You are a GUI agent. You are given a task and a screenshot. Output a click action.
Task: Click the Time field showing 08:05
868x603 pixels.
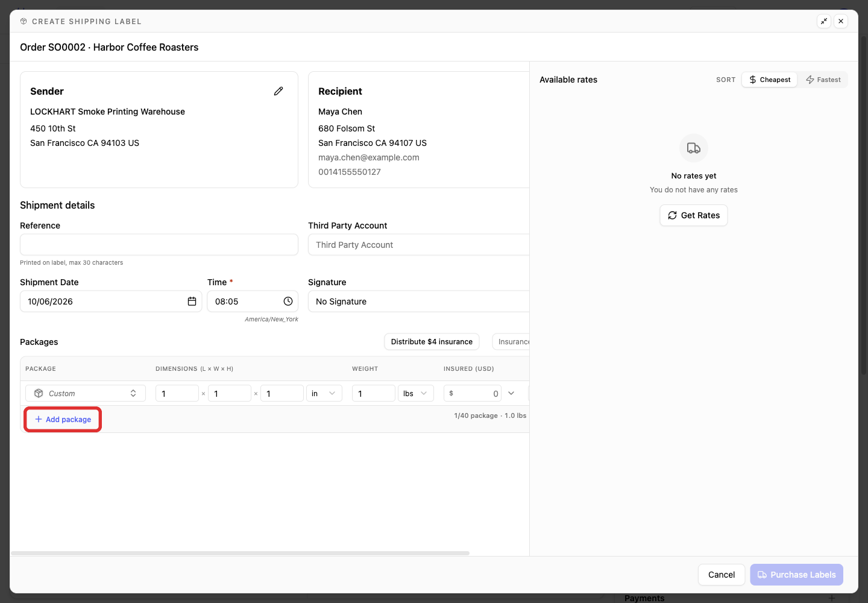coord(253,301)
